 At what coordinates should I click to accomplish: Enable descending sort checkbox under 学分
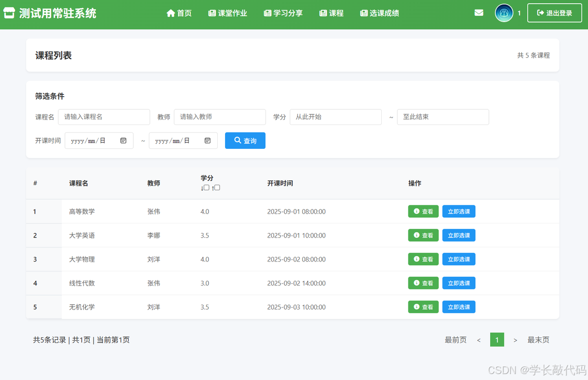click(206, 187)
